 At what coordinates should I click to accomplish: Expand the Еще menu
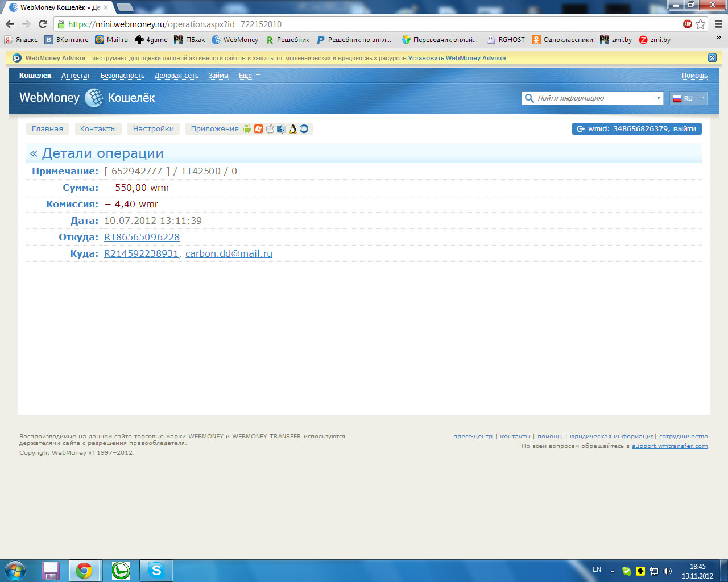pyautogui.click(x=249, y=76)
